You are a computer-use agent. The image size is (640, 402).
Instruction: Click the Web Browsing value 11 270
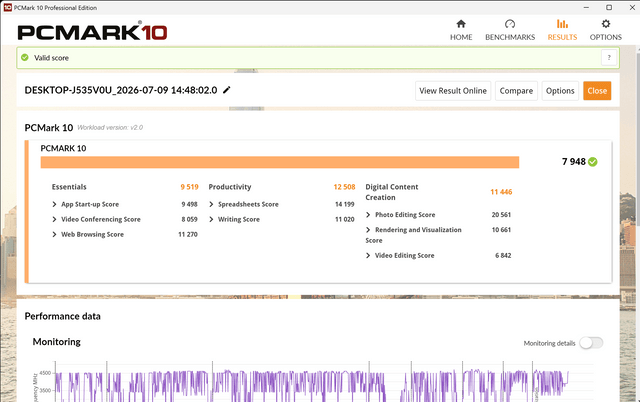[x=188, y=234]
